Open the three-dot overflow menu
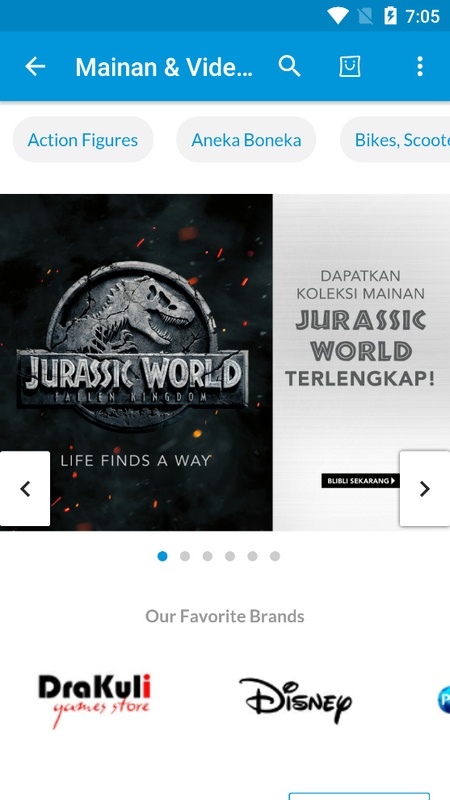The height and width of the screenshot is (800, 450). click(x=419, y=66)
